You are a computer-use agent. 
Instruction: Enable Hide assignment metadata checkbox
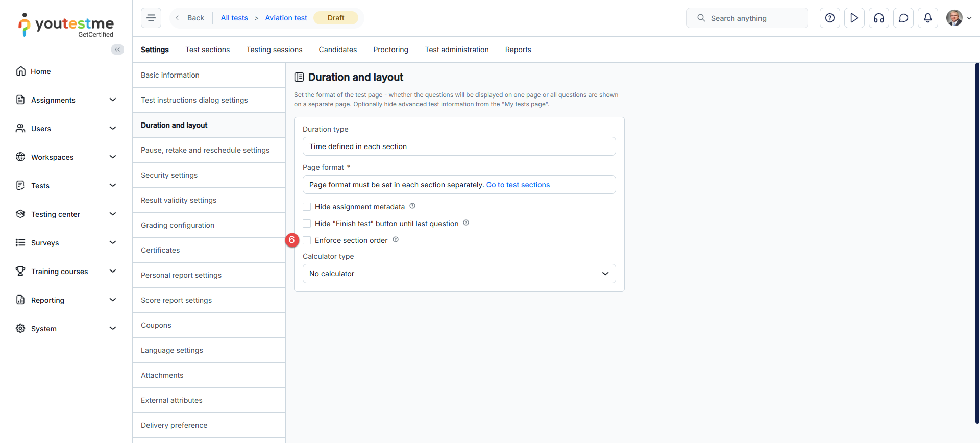point(307,207)
